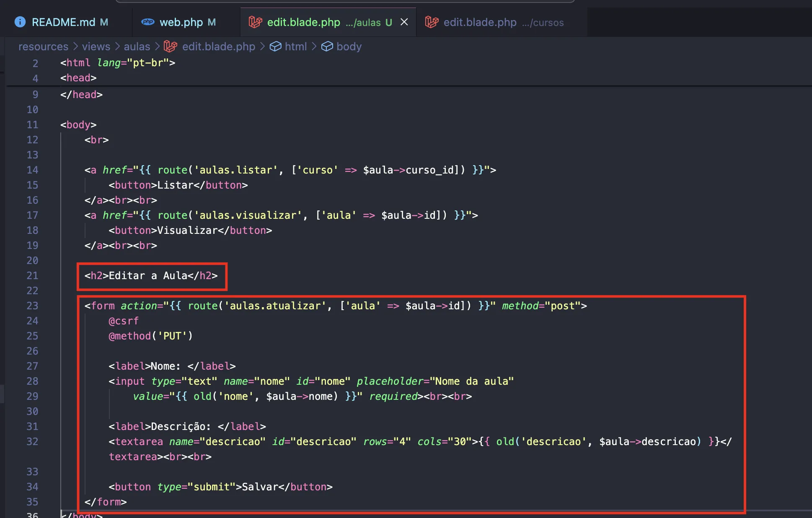The width and height of the screenshot is (812, 518).
Task: Switch to the web.php tab
Action: click(x=181, y=22)
